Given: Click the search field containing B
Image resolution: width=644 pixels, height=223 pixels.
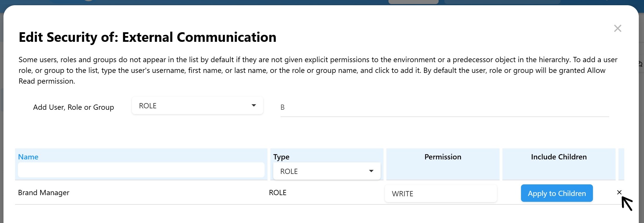Looking at the screenshot, I should pyautogui.click(x=444, y=107).
